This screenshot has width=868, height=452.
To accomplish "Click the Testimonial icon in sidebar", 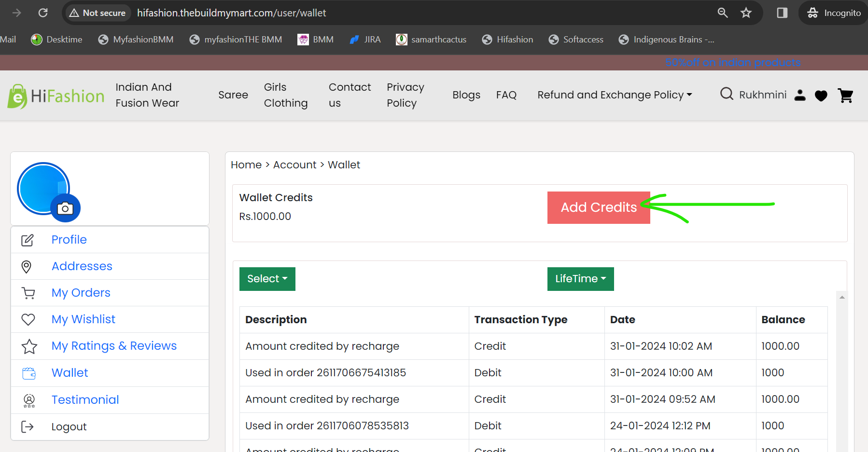I will pos(29,400).
